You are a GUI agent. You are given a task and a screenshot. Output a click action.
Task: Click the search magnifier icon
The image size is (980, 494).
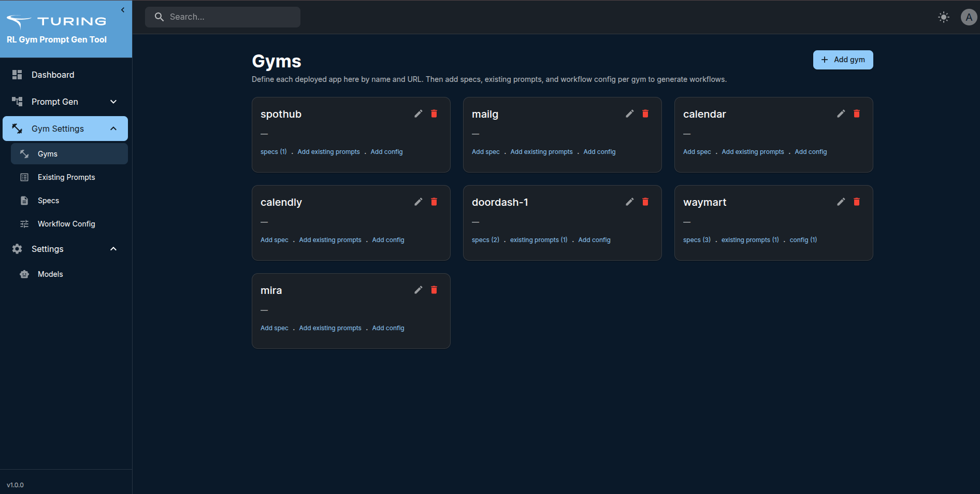click(159, 17)
